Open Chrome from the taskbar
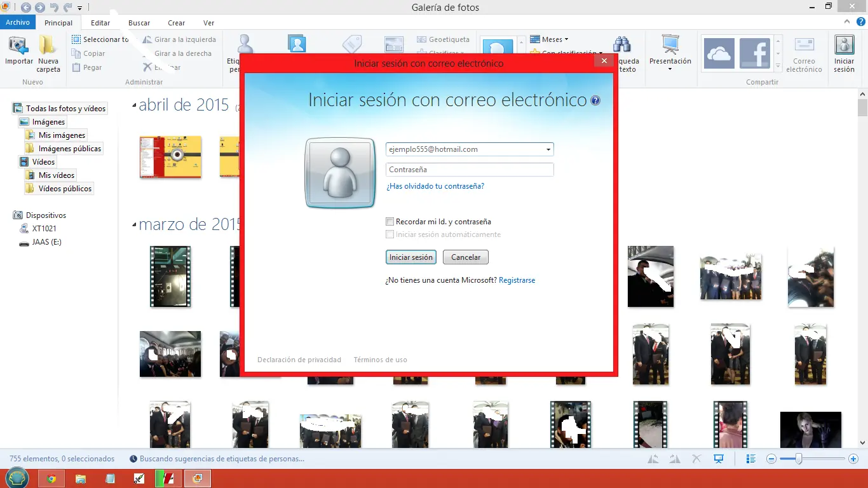The height and width of the screenshot is (488, 868). (x=51, y=478)
